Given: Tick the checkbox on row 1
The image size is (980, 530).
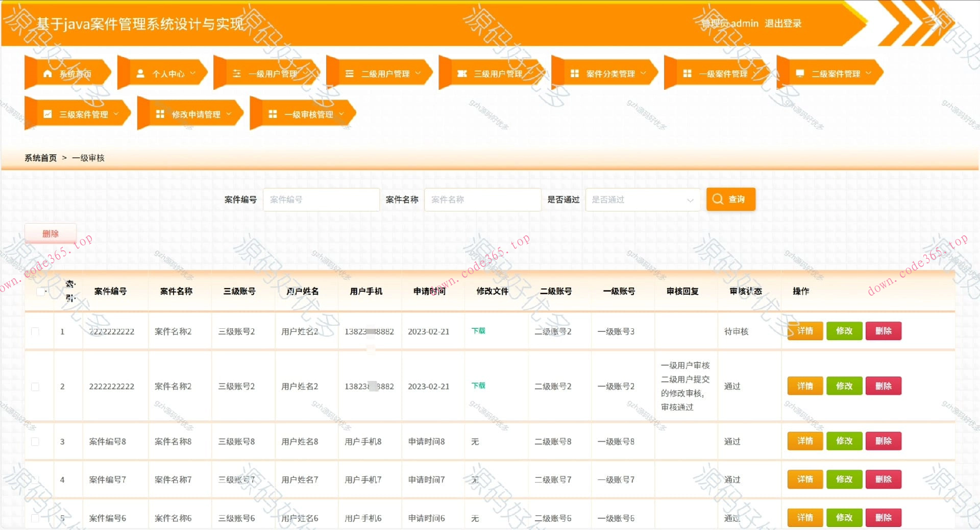Looking at the screenshot, I should pyautogui.click(x=35, y=331).
